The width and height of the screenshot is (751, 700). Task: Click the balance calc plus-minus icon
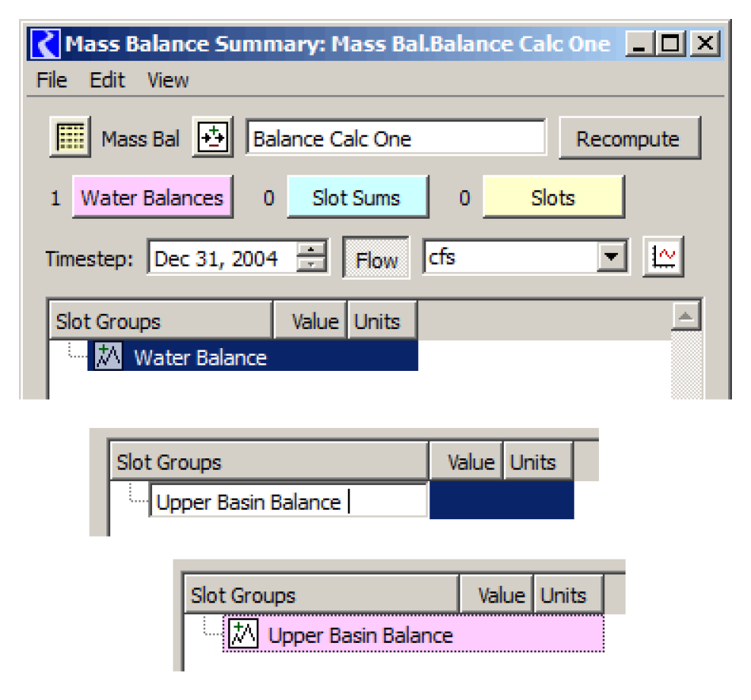(x=213, y=138)
